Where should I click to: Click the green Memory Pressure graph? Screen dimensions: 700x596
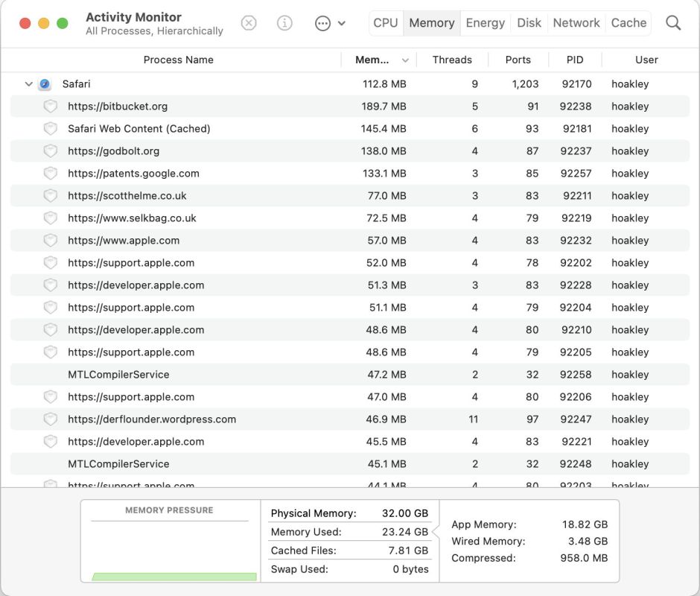tap(174, 576)
